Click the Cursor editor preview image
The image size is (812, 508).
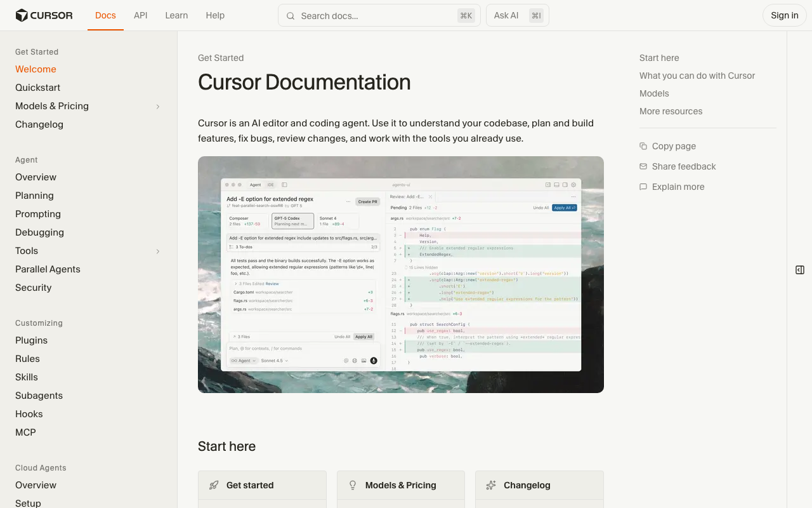click(x=401, y=274)
